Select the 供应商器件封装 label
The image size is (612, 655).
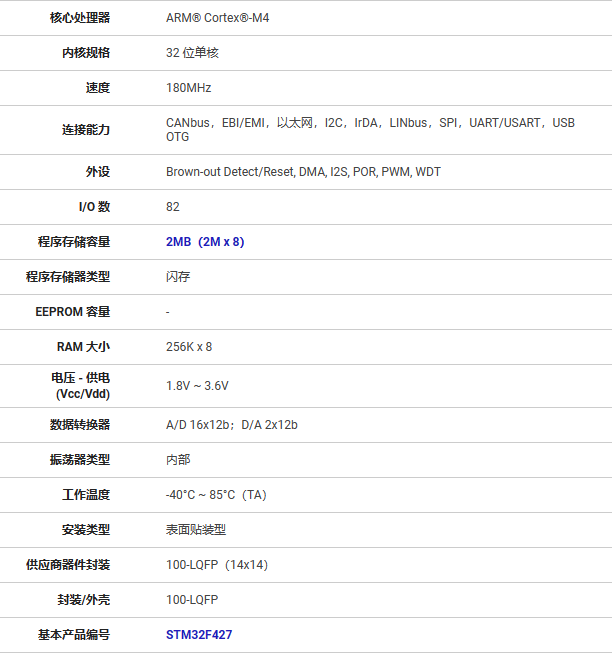[x=68, y=565]
